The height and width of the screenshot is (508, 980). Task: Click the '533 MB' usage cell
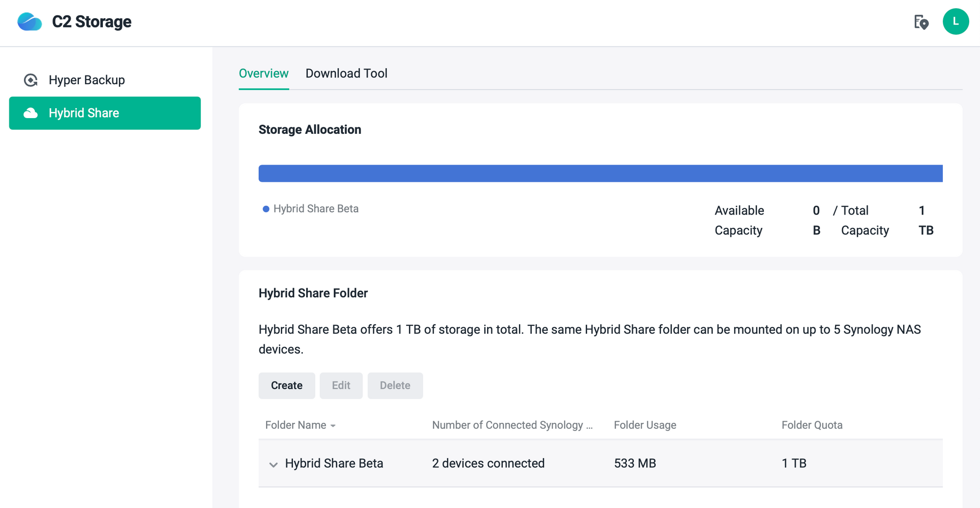pyautogui.click(x=635, y=463)
